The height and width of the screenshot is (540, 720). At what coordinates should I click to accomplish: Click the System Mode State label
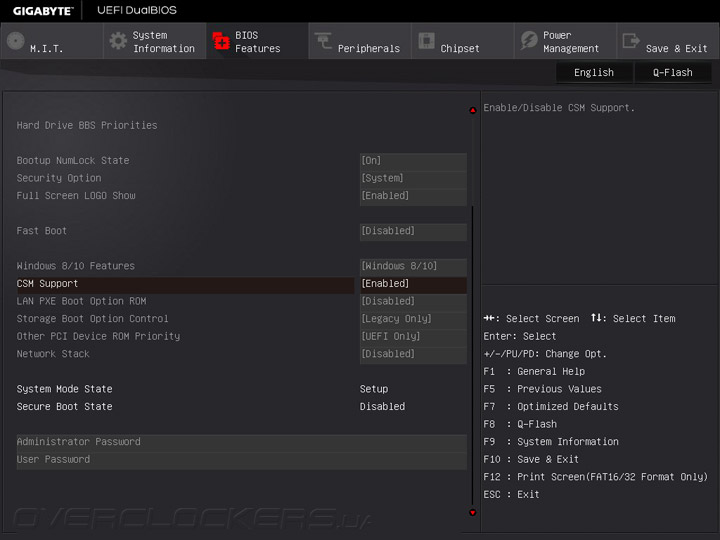point(64,389)
